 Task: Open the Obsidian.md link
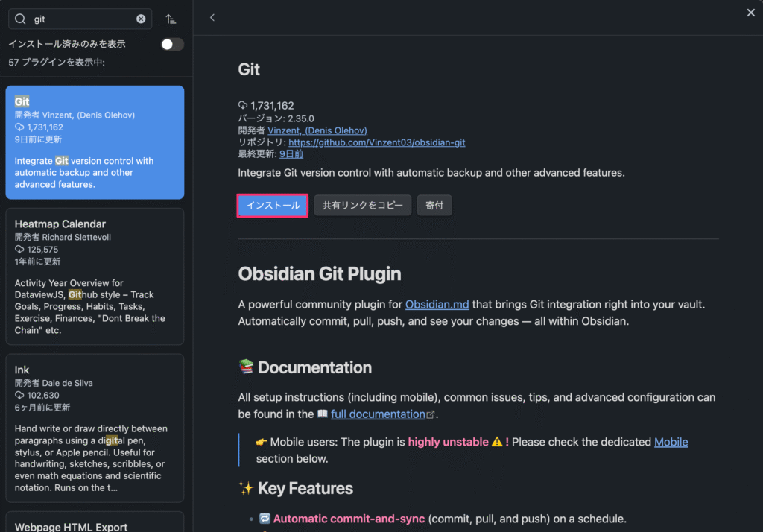pyautogui.click(x=437, y=304)
